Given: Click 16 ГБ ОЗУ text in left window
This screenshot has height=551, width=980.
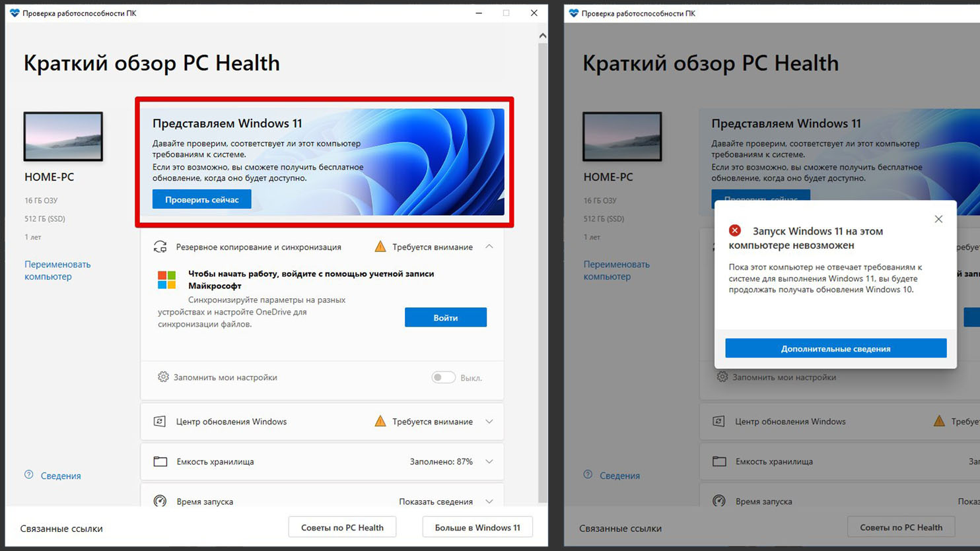Looking at the screenshot, I should [x=41, y=201].
